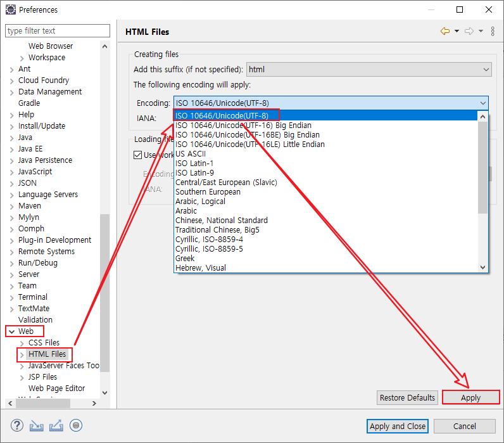Click the Cancel button
This screenshot has height=443, width=504.
(465, 427)
